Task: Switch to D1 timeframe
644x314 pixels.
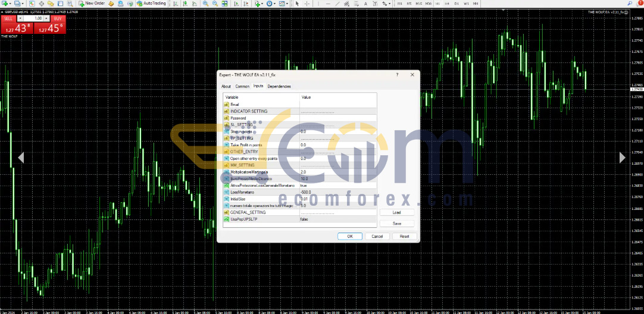Action: [457, 4]
